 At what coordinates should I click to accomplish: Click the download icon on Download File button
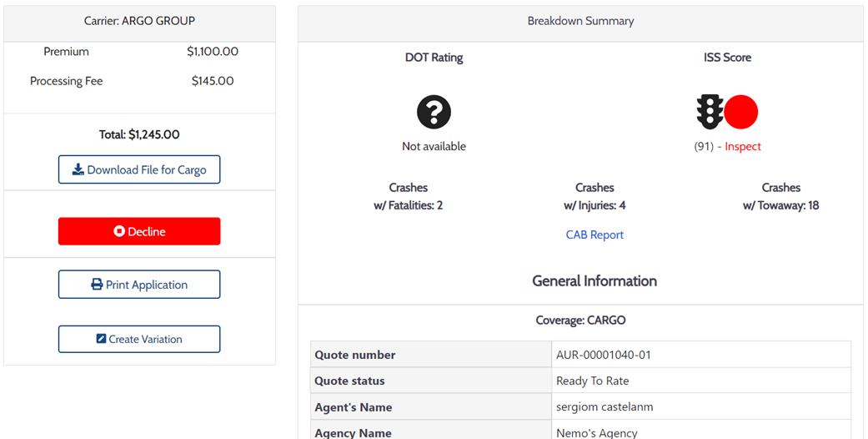(x=78, y=169)
